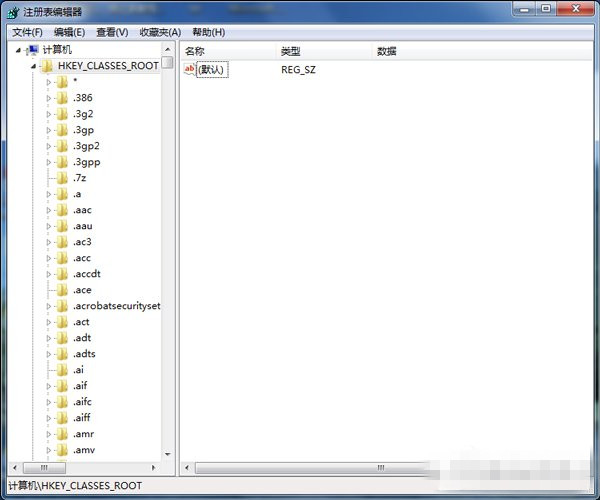Screen dimensions: 600x500
Task: Click the folder icon next to the * key
Action: [x=62, y=82]
